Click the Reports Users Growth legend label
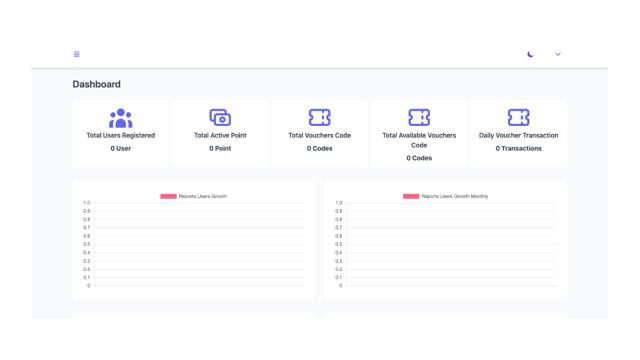Viewport: 640px width, 360px height. [203, 196]
